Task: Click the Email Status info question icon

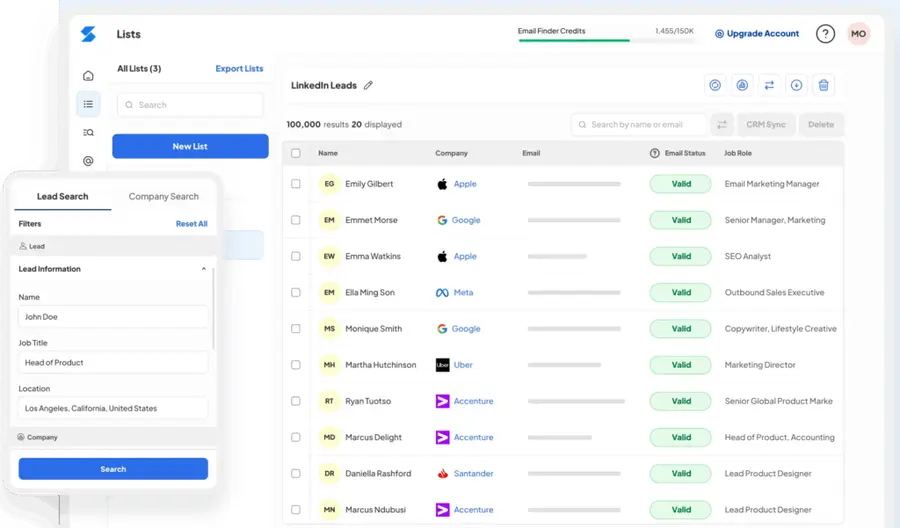Action: (x=654, y=153)
